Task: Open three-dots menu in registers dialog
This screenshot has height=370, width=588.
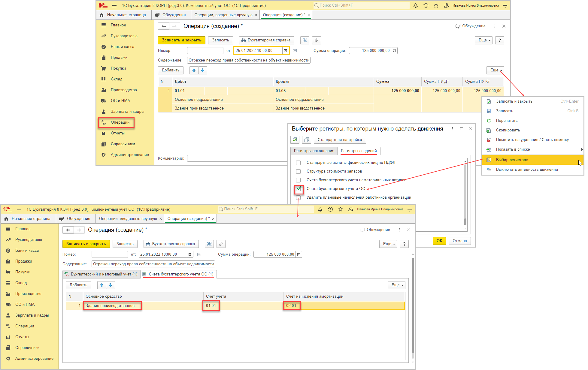Action: 452,129
